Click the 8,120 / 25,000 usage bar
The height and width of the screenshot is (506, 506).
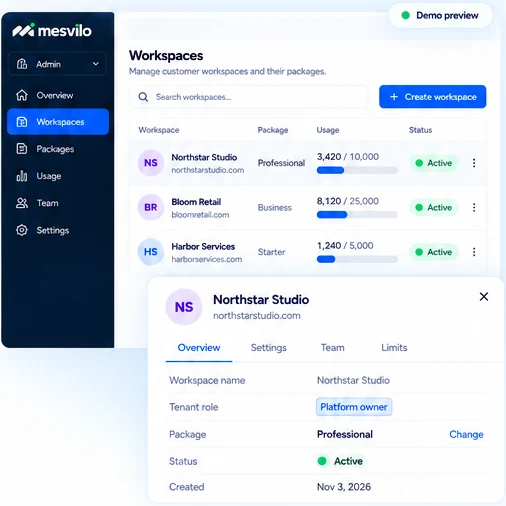click(357, 215)
